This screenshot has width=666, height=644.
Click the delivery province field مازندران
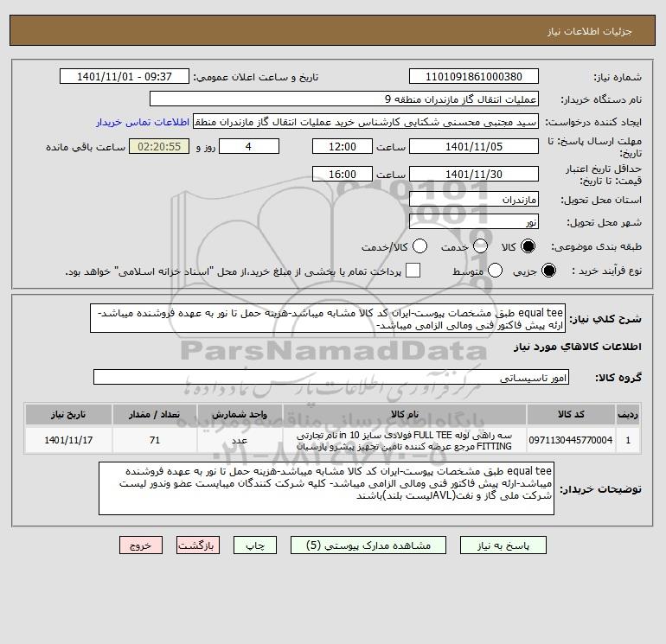pos(474,200)
